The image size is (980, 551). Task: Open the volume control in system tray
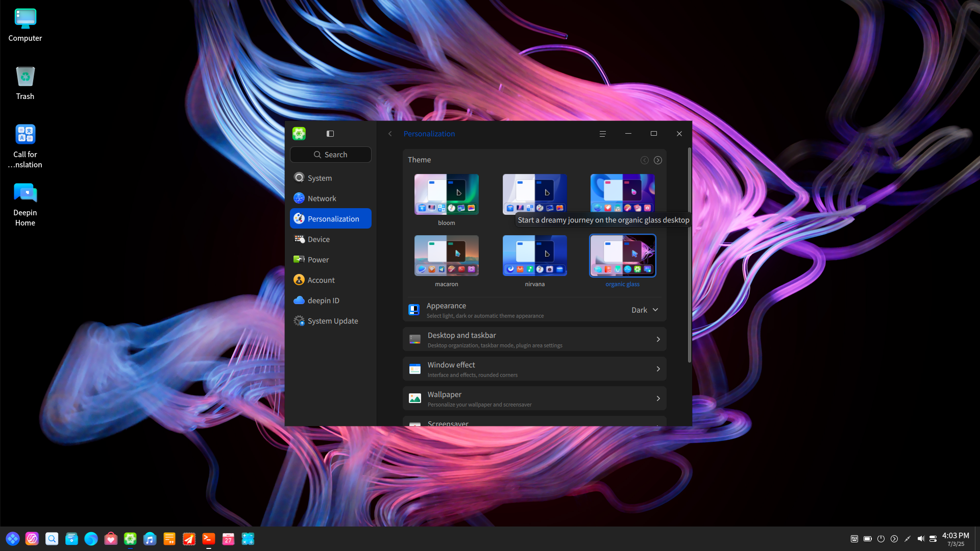921,539
